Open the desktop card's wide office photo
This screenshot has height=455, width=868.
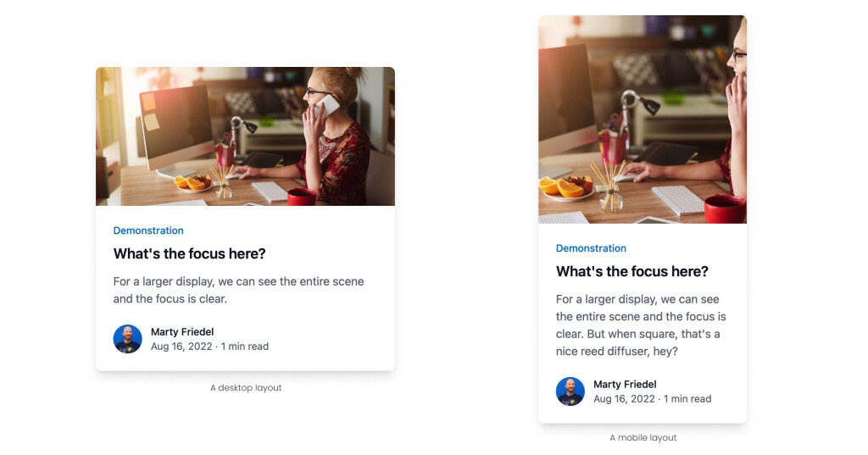pos(245,136)
